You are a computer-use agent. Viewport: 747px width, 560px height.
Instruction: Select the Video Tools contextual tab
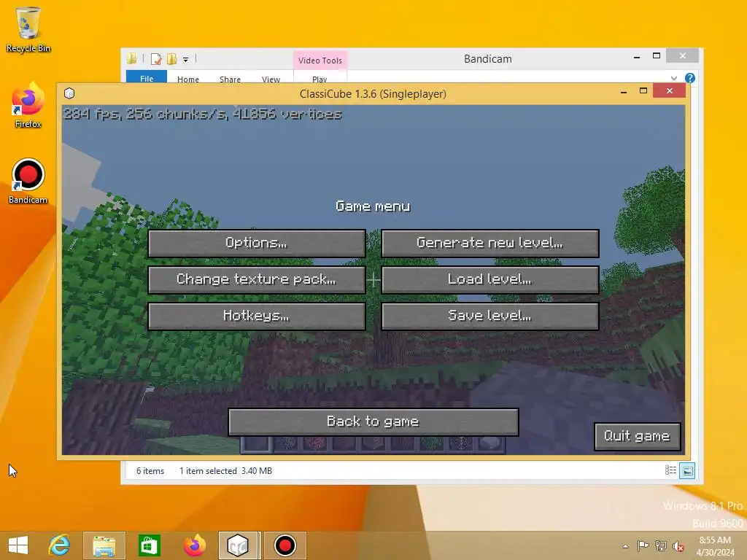click(320, 61)
